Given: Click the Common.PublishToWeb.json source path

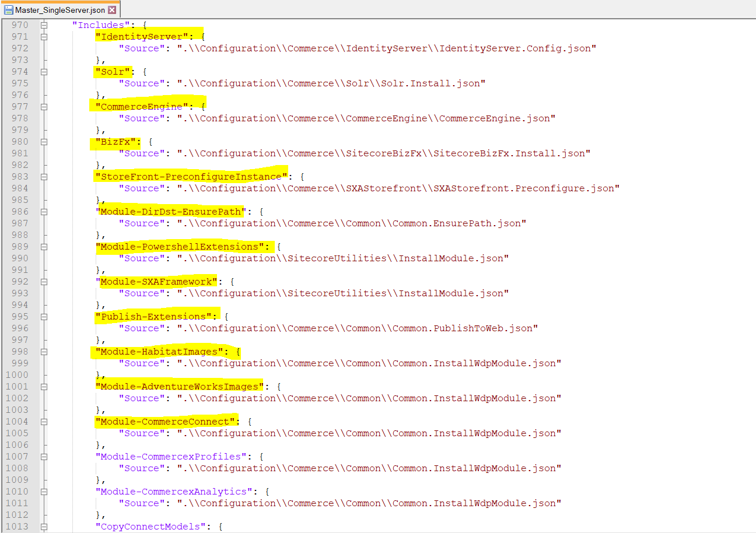Looking at the screenshot, I should [x=358, y=328].
